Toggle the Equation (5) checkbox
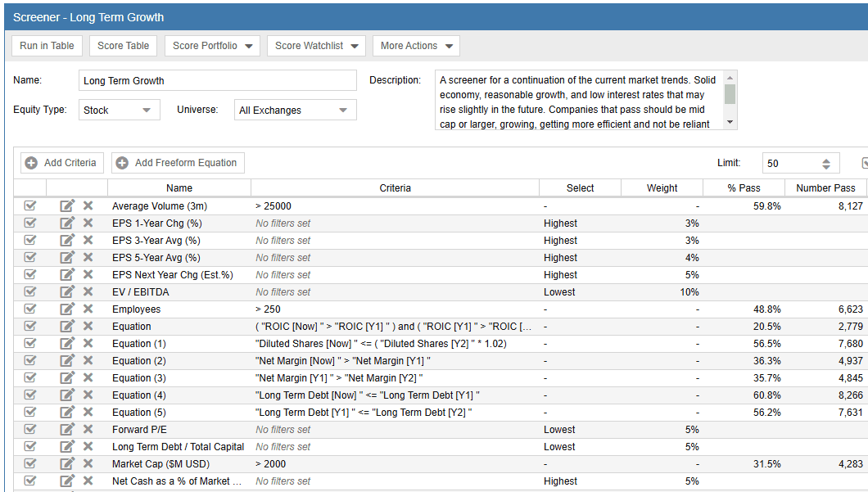 [x=30, y=412]
